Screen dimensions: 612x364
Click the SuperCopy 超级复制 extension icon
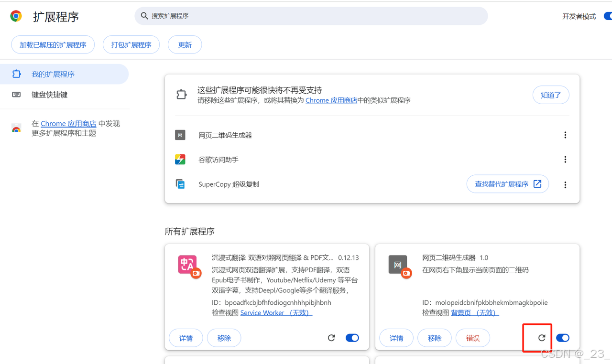point(180,183)
